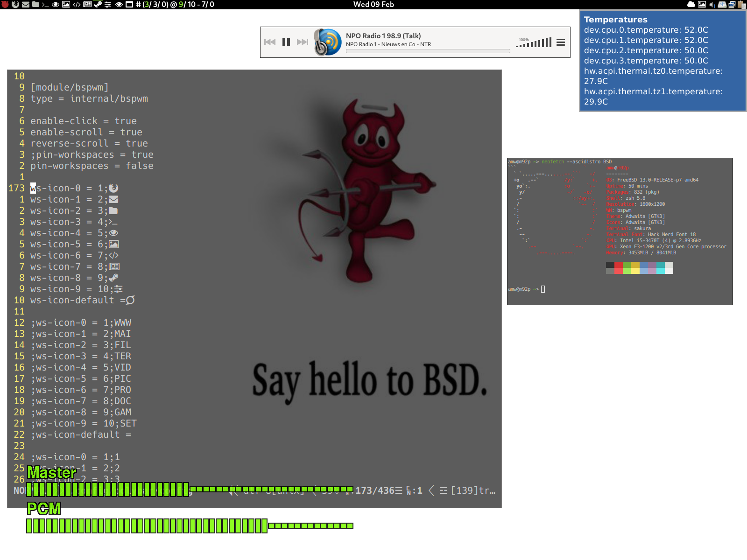Open the USB drive tray icon

tap(722, 4)
